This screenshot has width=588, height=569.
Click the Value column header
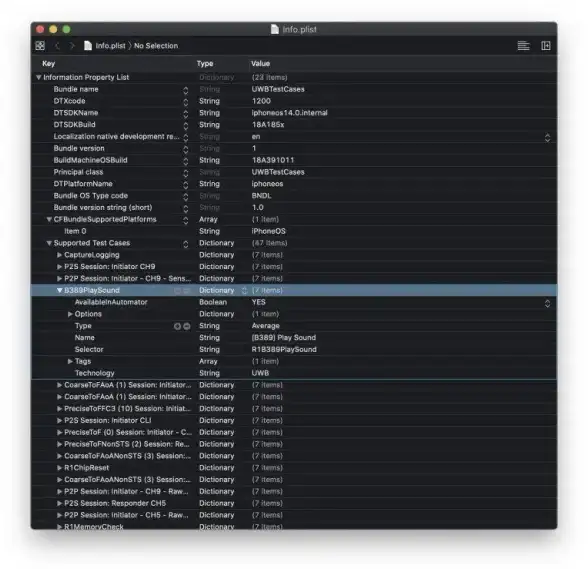coord(261,63)
